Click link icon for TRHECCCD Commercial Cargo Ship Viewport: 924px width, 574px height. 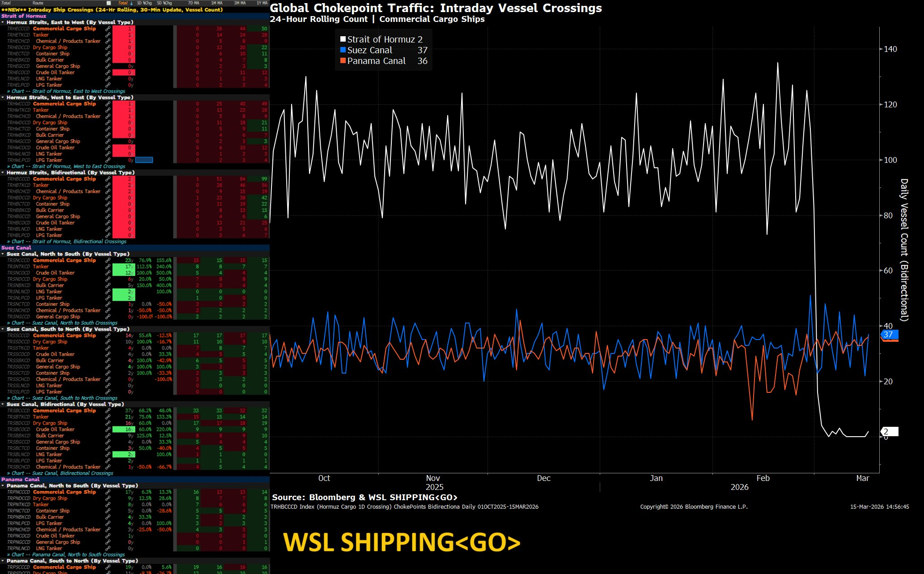pos(108,29)
